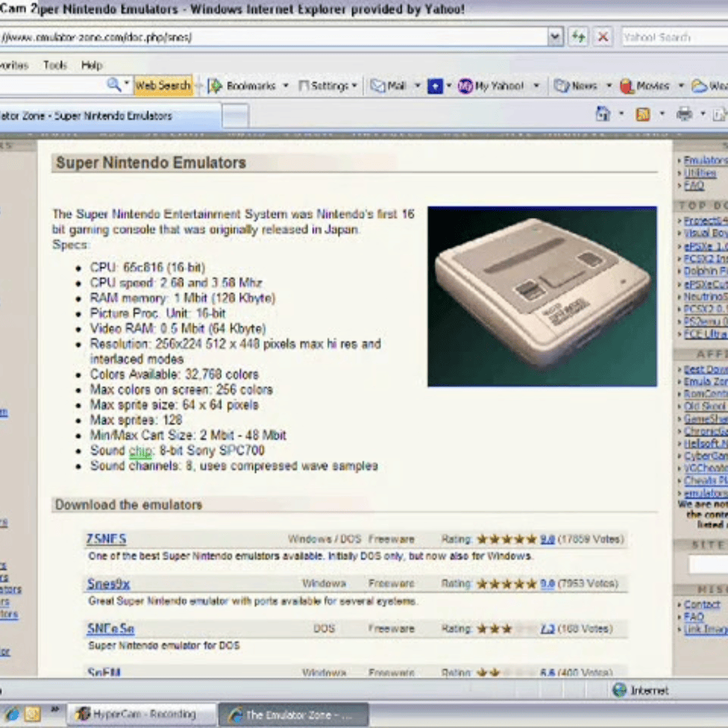The width and height of the screenshot is (728, 728).
Task: Click the Bookmarks icon in Yahoo toolbar
Action: click(x=215, y=86)
